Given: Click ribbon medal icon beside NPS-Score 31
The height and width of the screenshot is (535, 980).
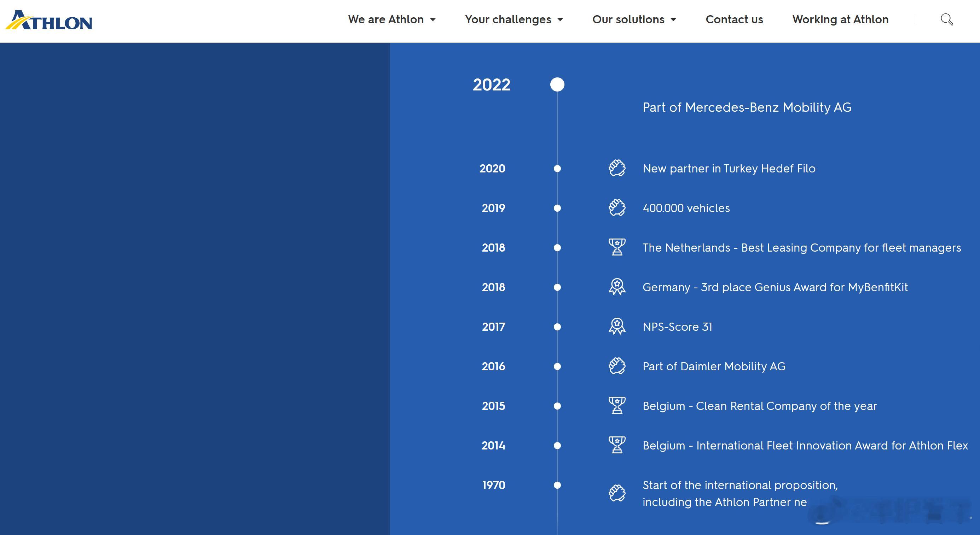Looking at the screenshot, I should click(617, 326).
